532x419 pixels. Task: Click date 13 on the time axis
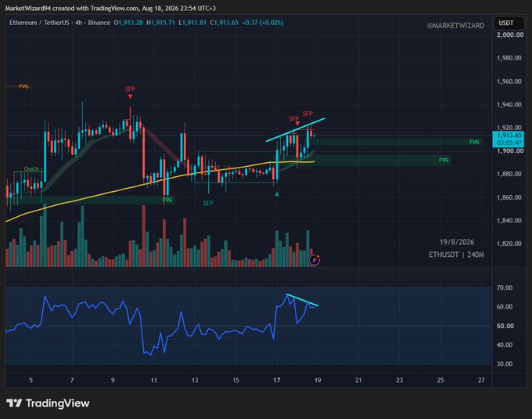pos(195,381)
